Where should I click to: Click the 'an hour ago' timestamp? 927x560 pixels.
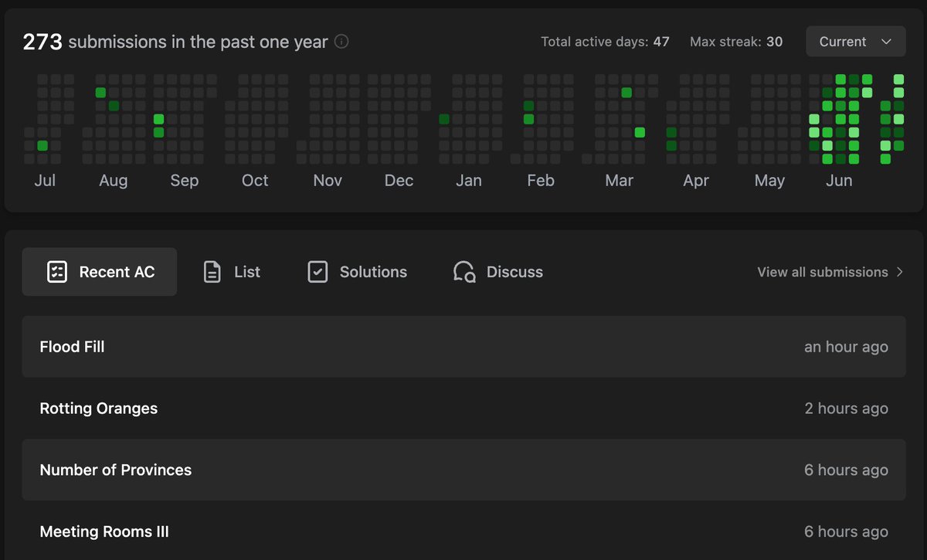[846, 347]
